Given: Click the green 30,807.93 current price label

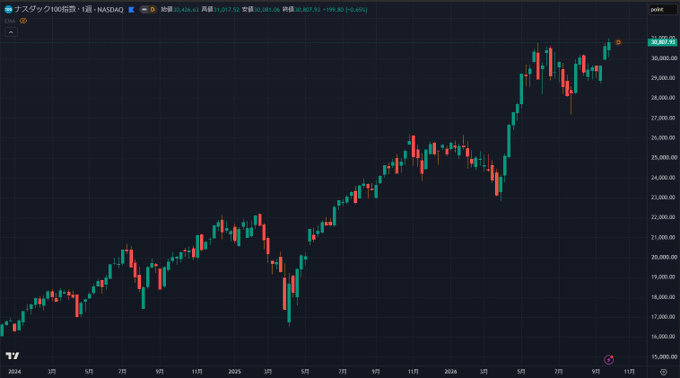Looking at the screenshot, I should coord(662,42).
